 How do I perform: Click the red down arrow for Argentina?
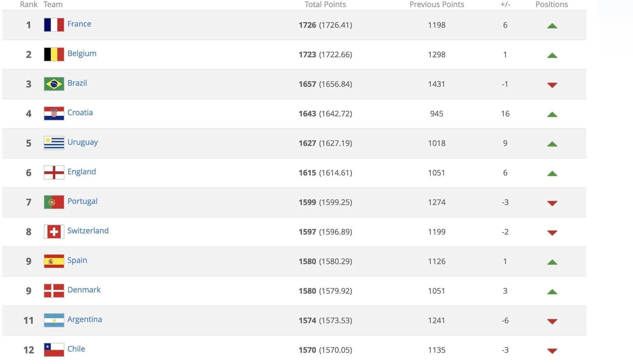552,321
